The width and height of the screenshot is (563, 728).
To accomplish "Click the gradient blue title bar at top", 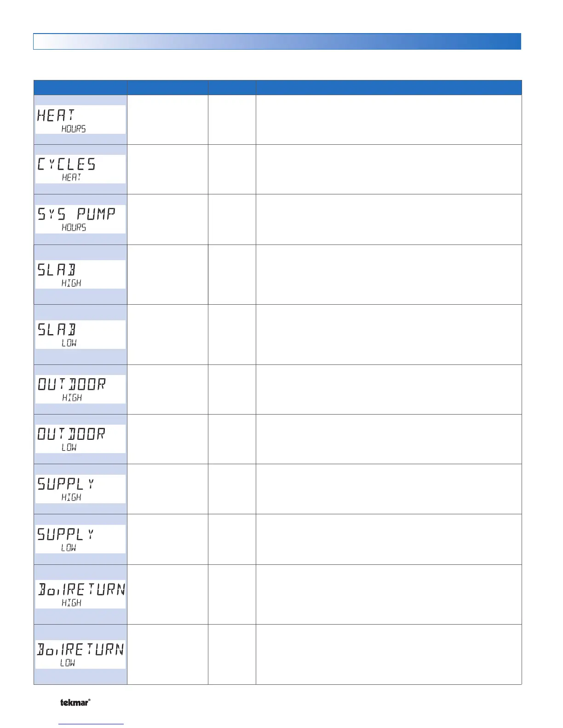I will 277,41.
